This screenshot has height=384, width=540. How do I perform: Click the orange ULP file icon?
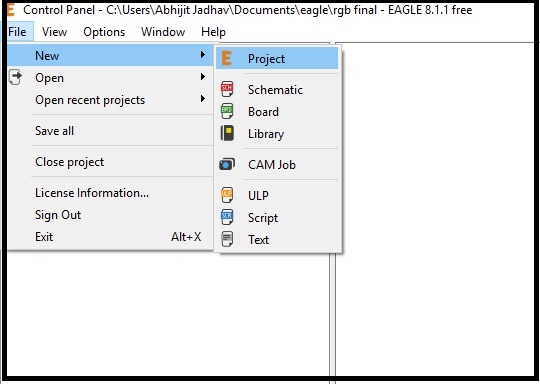227,195
